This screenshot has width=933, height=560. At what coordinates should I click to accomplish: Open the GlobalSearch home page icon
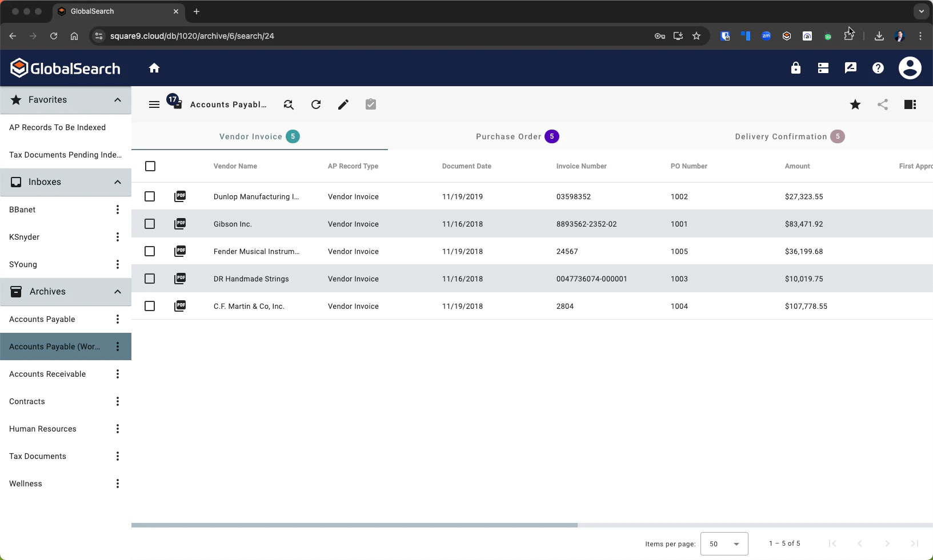click(154, 68)
